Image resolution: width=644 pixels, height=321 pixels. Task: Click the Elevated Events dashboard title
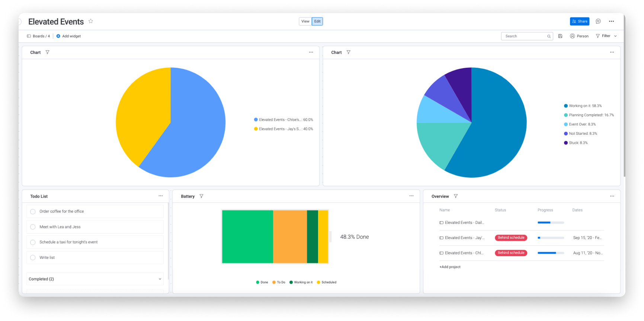pyautogui.click(x=56, y=22)
